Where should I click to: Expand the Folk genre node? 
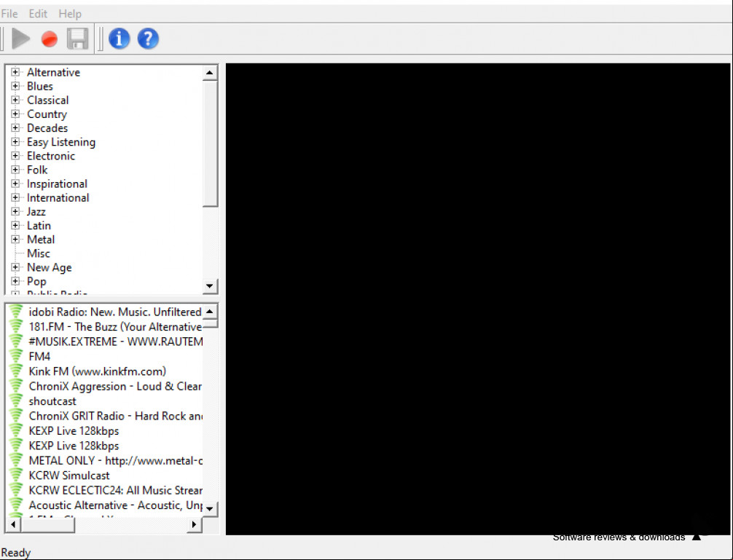click(x=15, y=170)
